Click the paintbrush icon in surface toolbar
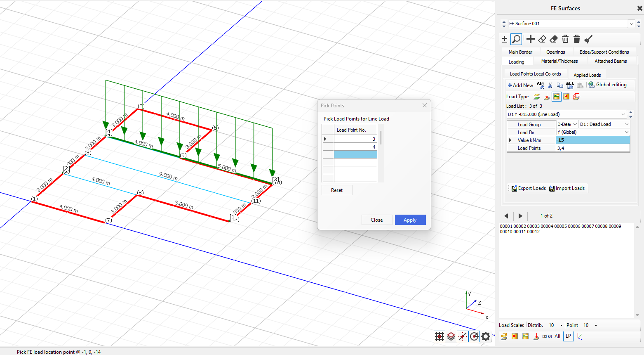644x355 pixels. pos(588,39)
